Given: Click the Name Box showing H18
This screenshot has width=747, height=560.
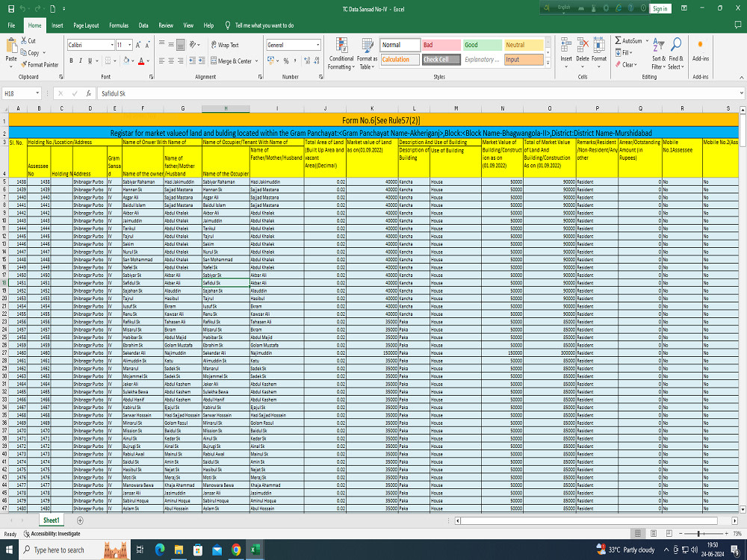Looking at the screenshot, I should click(x=22, y=93).
